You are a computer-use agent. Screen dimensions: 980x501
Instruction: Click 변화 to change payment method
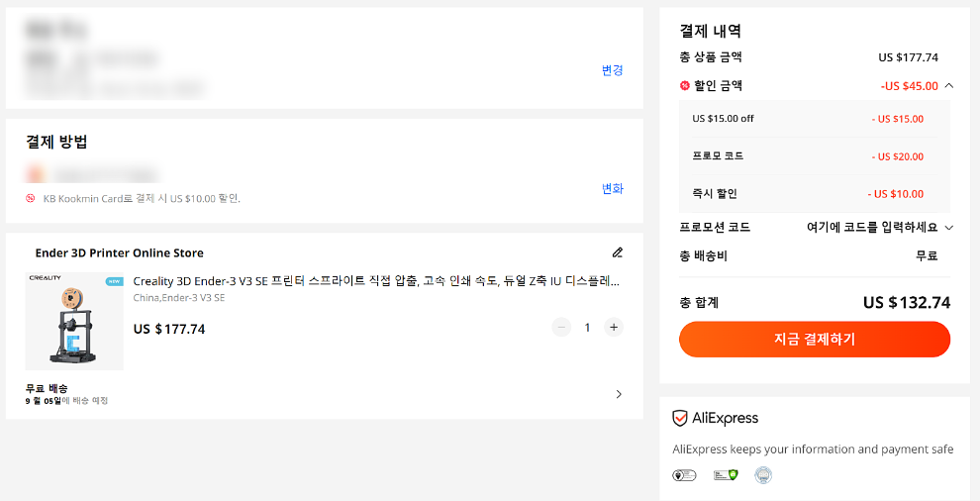pyautogui.click(x=613, y=189)
